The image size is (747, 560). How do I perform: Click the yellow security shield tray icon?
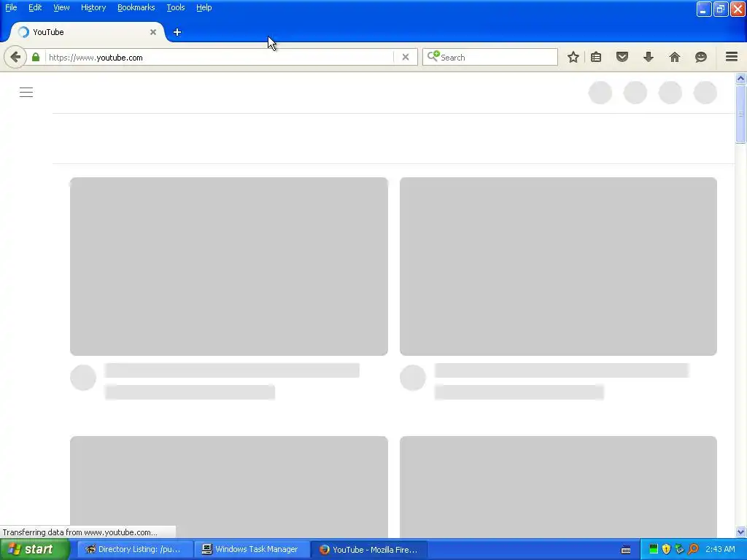pyautogui.click(x=667, y=550)
